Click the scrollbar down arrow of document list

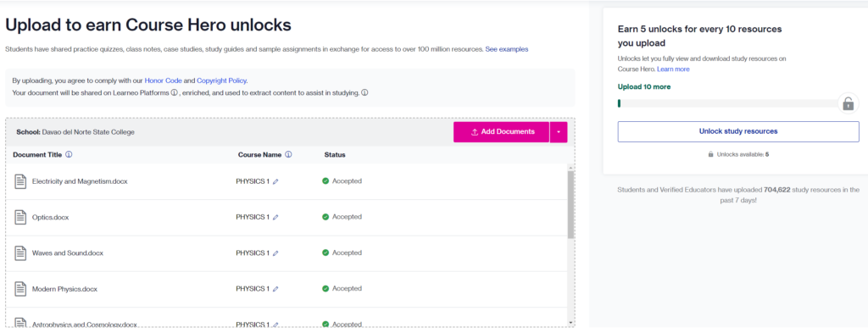pos(570,323)
